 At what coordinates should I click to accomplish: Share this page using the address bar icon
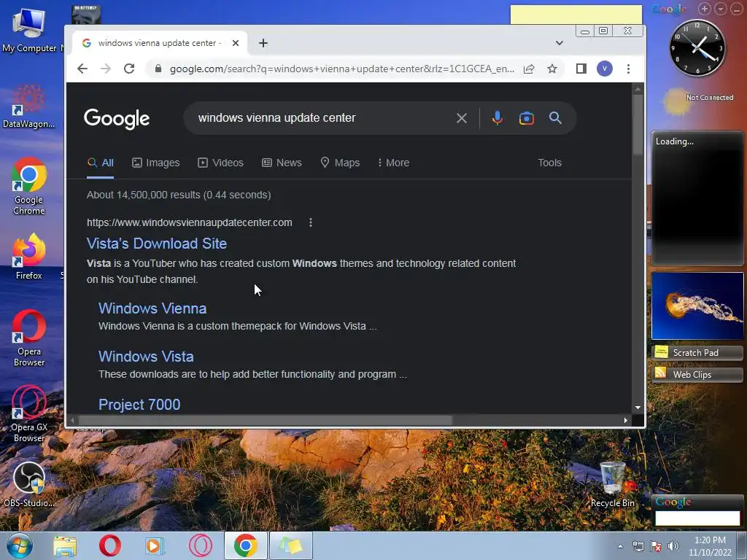pyautogui.click(x=529, y=69)
